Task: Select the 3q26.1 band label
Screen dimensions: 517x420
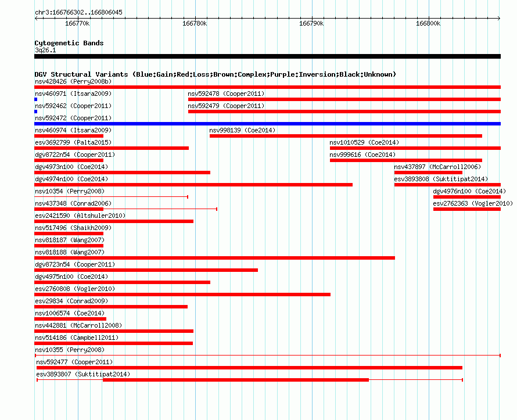Action: tap(45, 50)
